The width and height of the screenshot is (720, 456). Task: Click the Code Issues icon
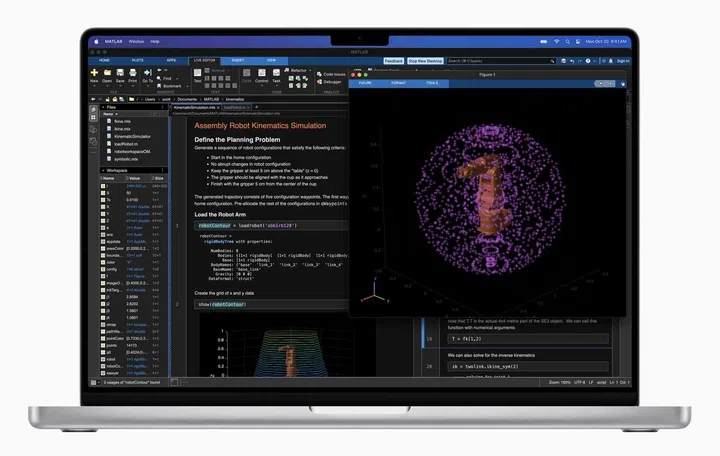coord(334,73)
